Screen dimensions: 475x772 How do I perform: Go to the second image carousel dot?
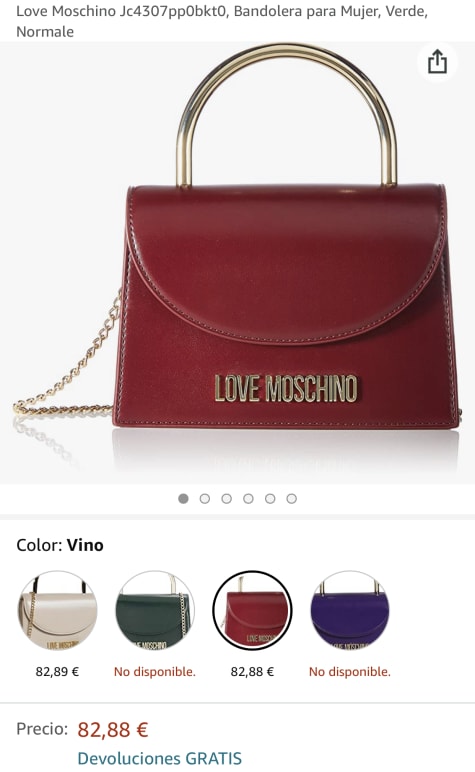[x=205, y=499]
